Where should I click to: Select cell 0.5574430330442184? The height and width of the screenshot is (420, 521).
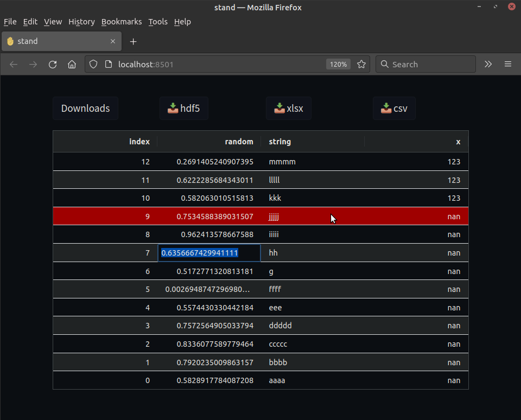tap(209, 308)
